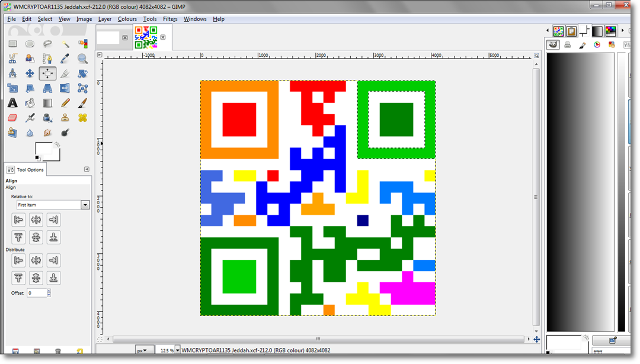The image size is (640, 364).
Task: Open the Colours menu
Action: 127,19
